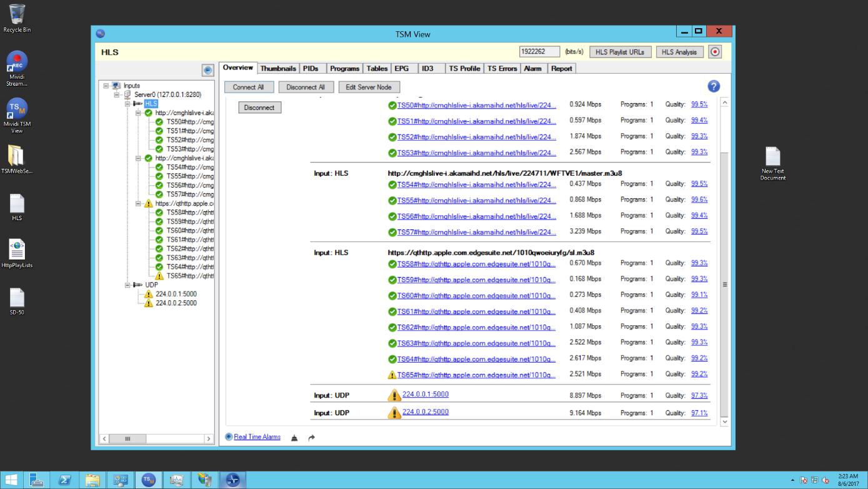Image resolution: width=868 pixels, height=489 pixels.
Task: Collapse the UDP node in the tree
Action: click(x=128, y=285)
